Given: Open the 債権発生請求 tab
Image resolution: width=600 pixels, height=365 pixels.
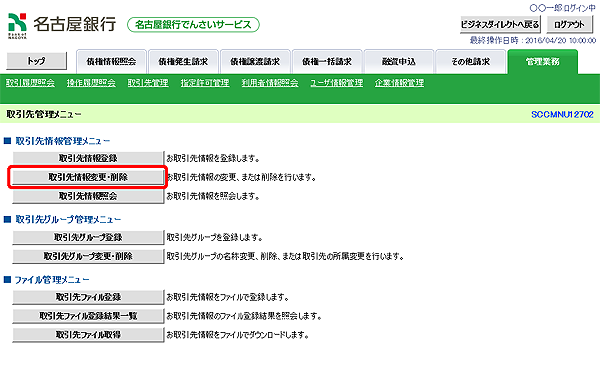Looking at the screenshot, I should (183, 62).
